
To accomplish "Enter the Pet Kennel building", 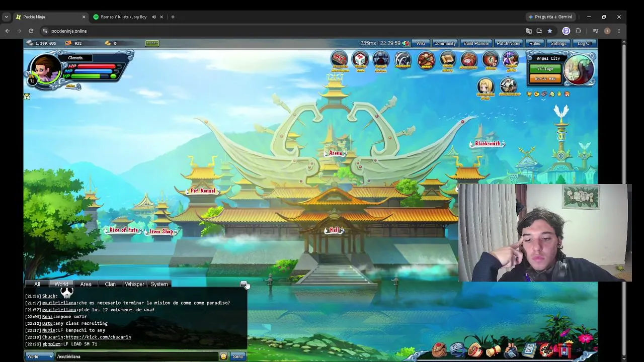I will tap(203, 191).
